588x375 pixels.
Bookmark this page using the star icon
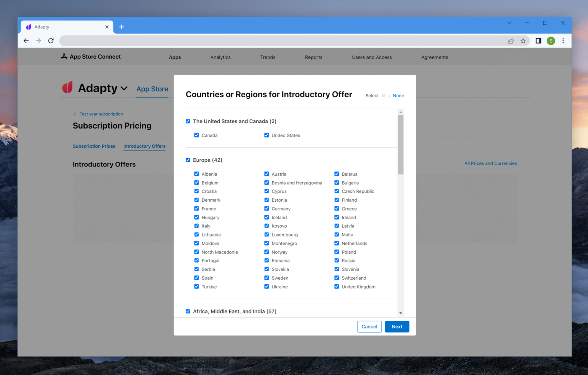(523, 41)
